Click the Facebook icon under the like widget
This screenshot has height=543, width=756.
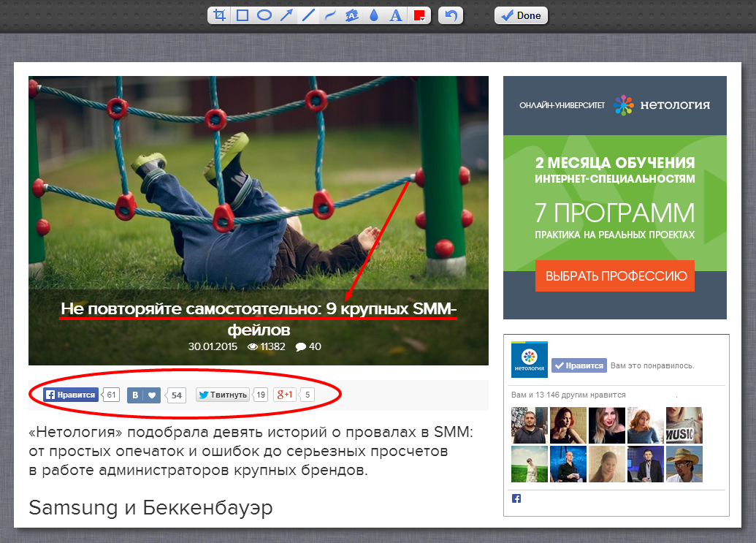pos(516,498)
